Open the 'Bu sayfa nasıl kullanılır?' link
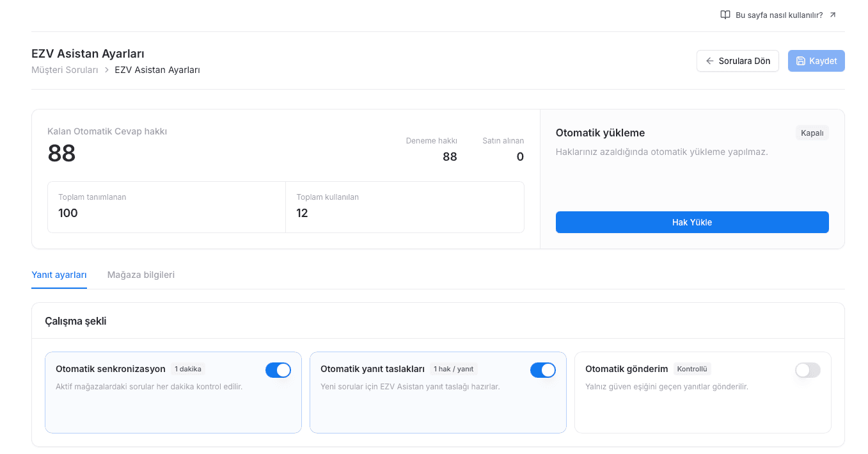Screen dimensions: 868x454 coord(778,15)
